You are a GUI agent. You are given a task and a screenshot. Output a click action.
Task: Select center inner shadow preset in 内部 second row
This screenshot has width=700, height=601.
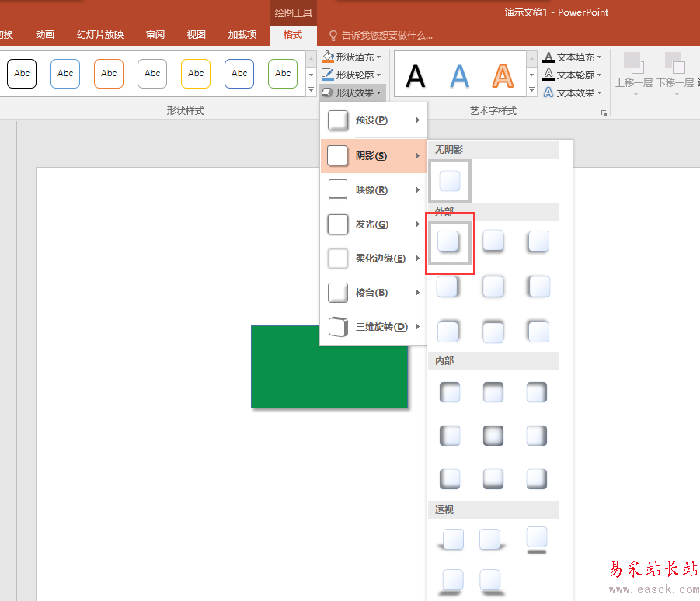(493, 436)
